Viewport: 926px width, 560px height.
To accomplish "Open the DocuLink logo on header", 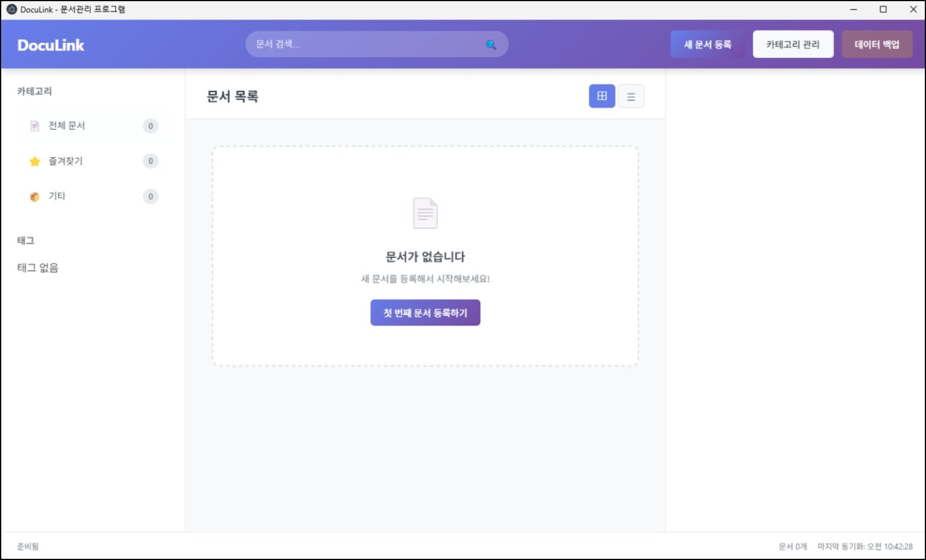I will [x=51, y=45].
